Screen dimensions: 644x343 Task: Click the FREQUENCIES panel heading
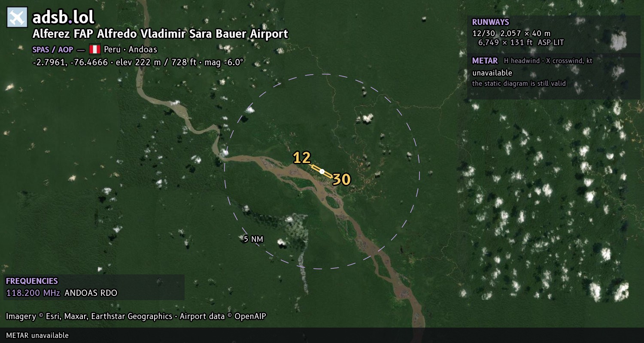point(32,281)
